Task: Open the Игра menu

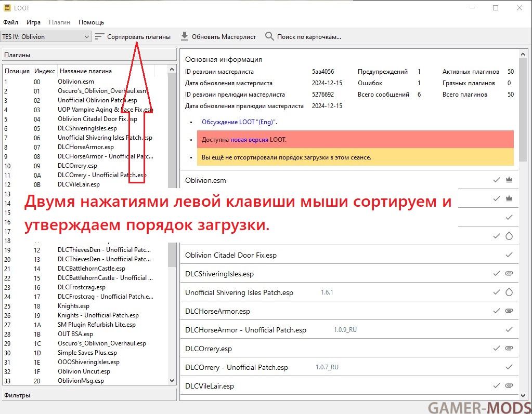Action: pos(33,22)
